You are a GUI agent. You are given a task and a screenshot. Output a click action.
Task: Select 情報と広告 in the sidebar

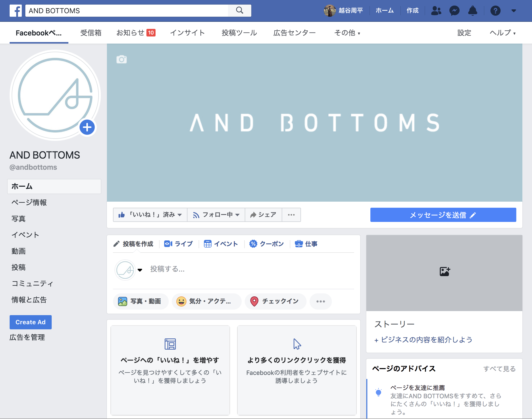click(x=29, y=300)
